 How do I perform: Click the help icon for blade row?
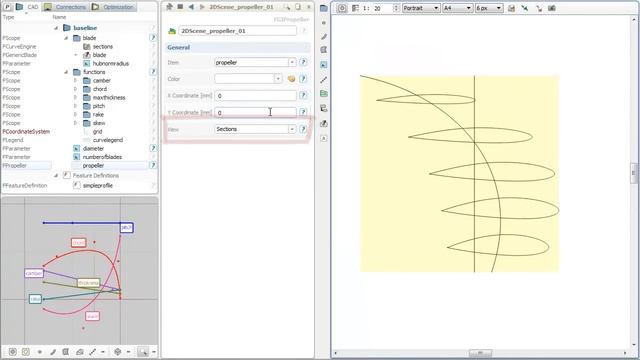tap(153, 38)
